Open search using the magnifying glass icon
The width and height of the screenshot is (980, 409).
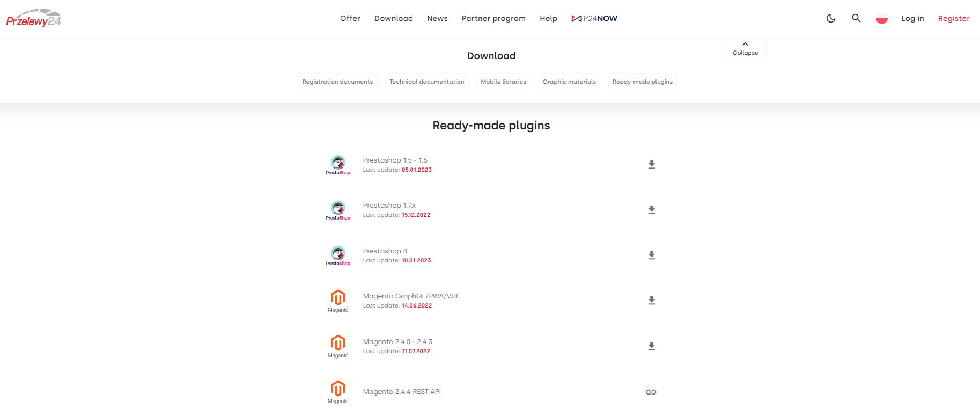856,18
